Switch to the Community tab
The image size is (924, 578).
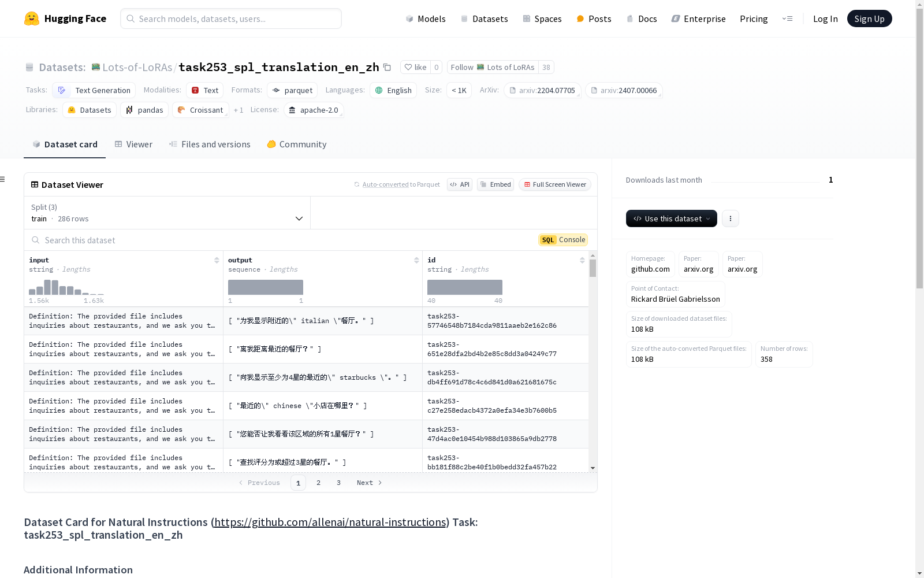(x=297, y=144)
